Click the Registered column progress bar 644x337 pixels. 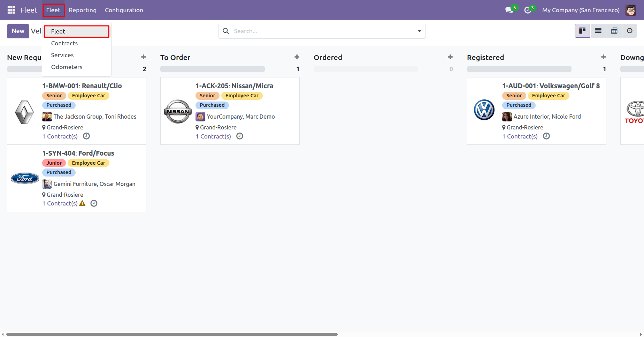pos(519,69)
